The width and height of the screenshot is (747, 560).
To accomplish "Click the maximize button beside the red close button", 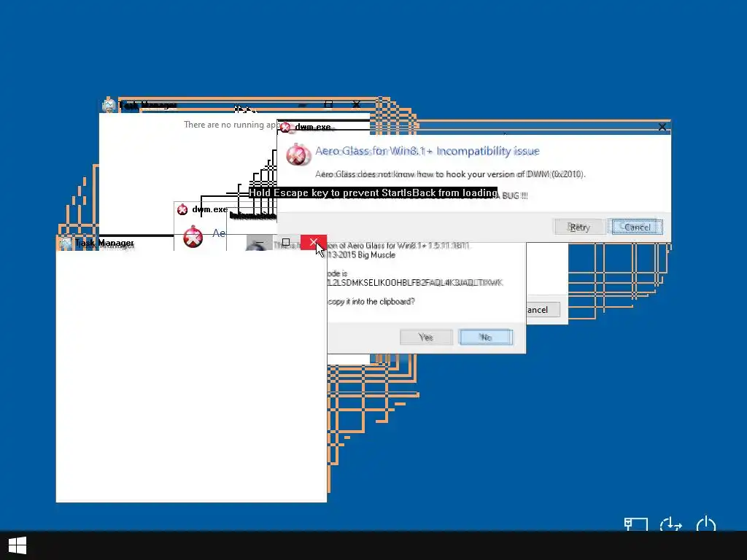I will pyautogui.click(x=286, y=242).
